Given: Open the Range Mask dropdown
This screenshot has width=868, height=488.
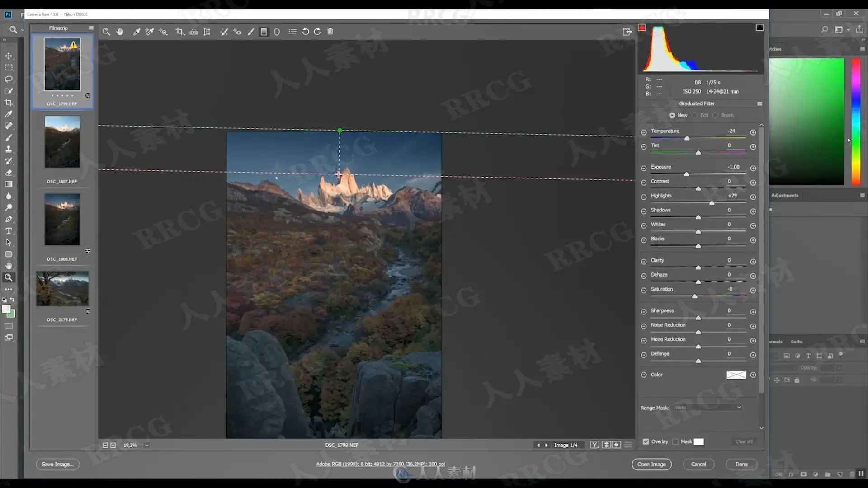Looking at the screenshot, I should pos(708,408).
